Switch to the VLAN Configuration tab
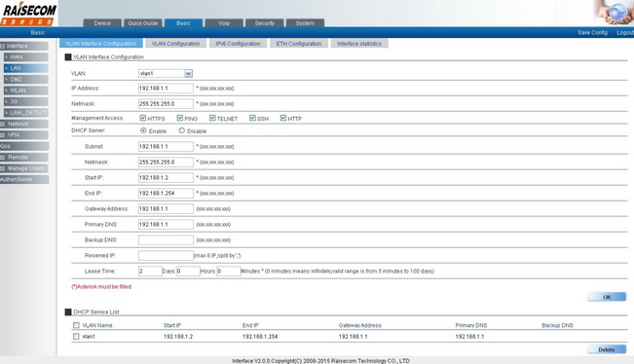This screenshot has width=634, height=364. 176,43
